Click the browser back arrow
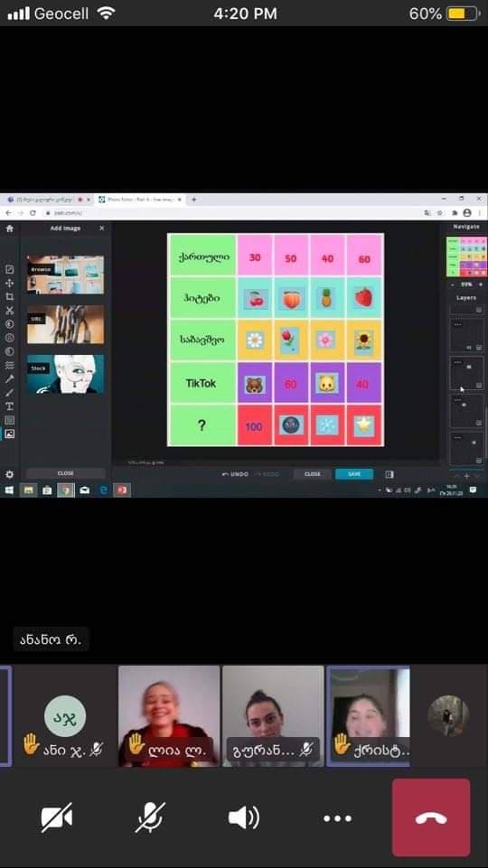Viewport: 488px width, 868px height. 8,212
